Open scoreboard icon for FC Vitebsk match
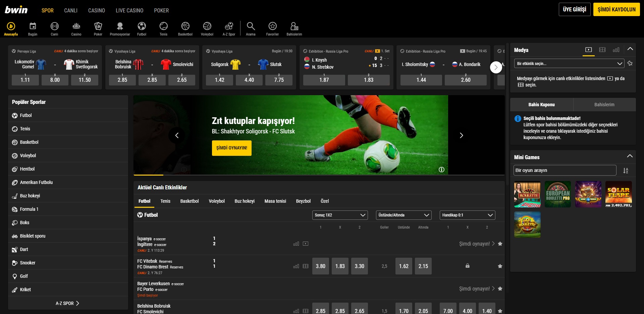 tap(306, 266)
